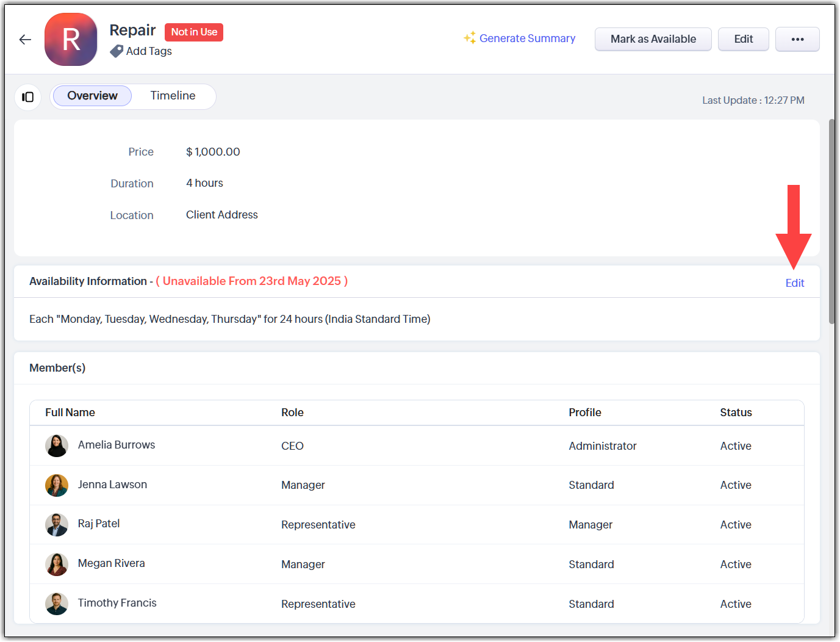Click the Mark as Available button
This screenshot has height=642, width=840.
653,39
